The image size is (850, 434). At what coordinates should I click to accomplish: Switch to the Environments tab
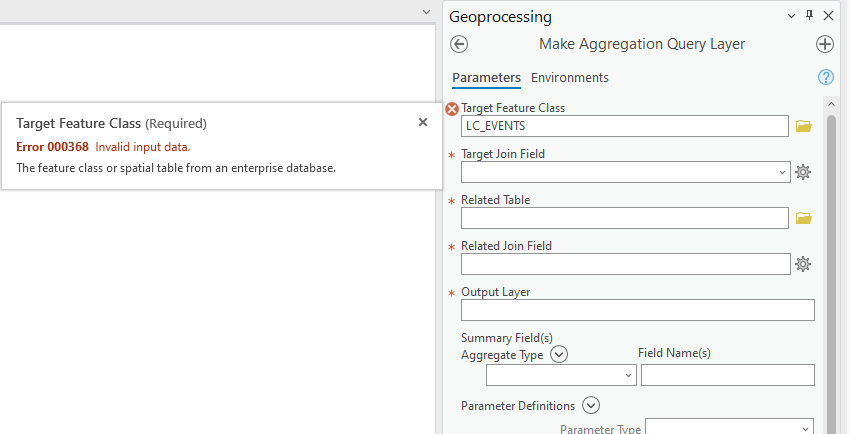[569, 77]
